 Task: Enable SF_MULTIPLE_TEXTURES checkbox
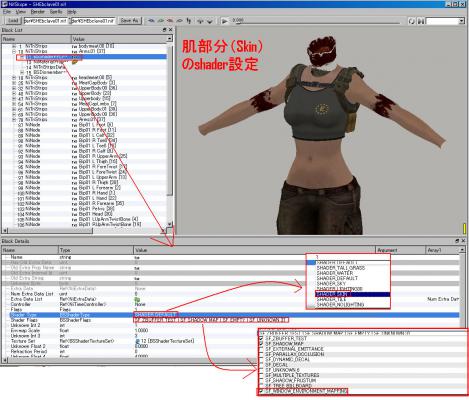(x=262, y=375)
